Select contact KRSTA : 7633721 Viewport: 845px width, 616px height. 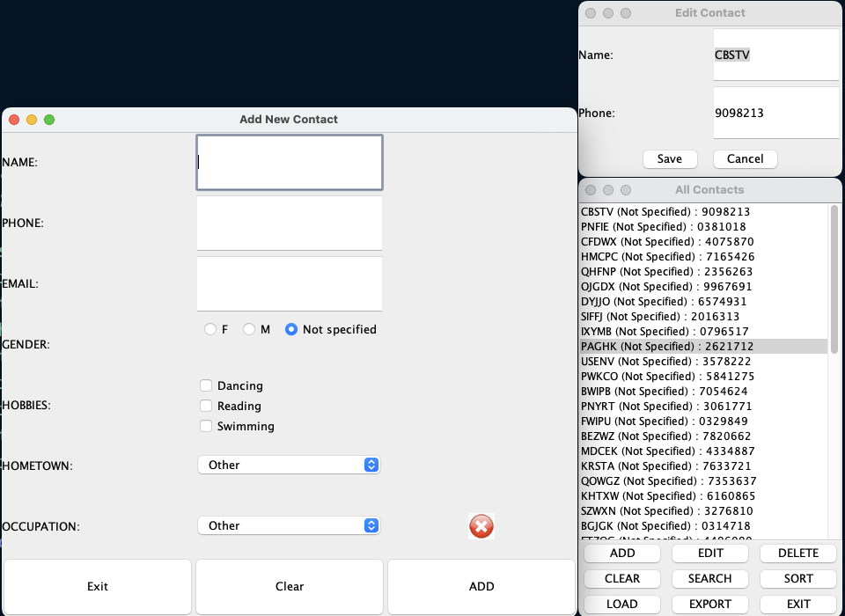pyautogui.click(x=704, y=466)
